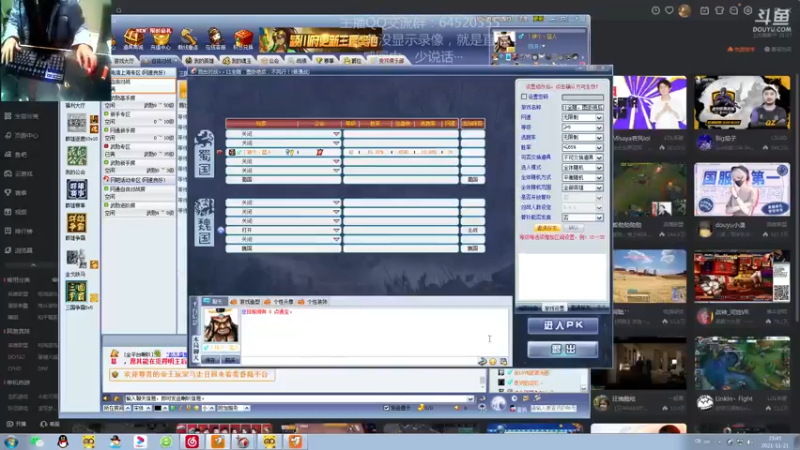Image resolution: width=800 pixels, height=450 pixels.
Task: Click the room name input field
Action: pyautogui.click(x=583, y=107)
